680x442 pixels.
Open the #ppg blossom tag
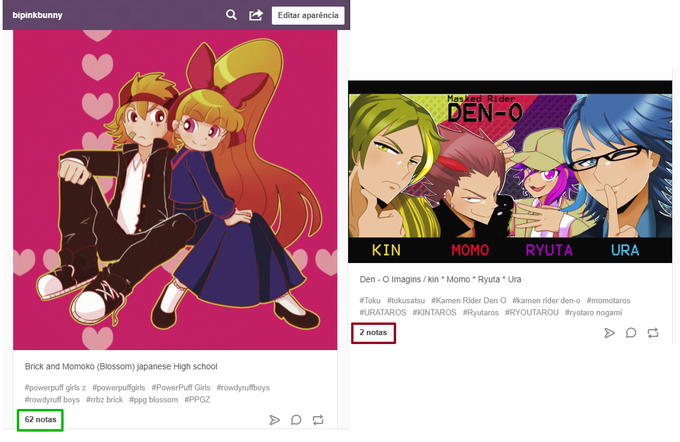tap(154, 399)
